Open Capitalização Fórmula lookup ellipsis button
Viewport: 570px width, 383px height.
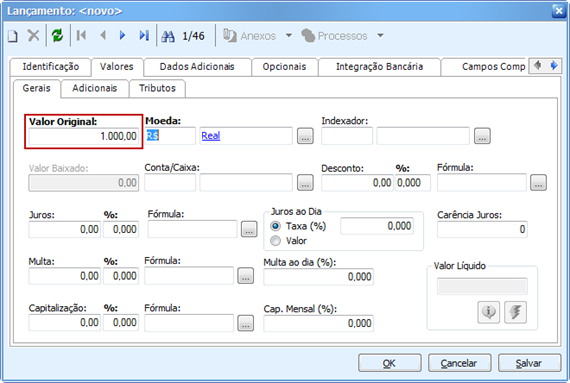pyautogui.click(x=246, y=323)
